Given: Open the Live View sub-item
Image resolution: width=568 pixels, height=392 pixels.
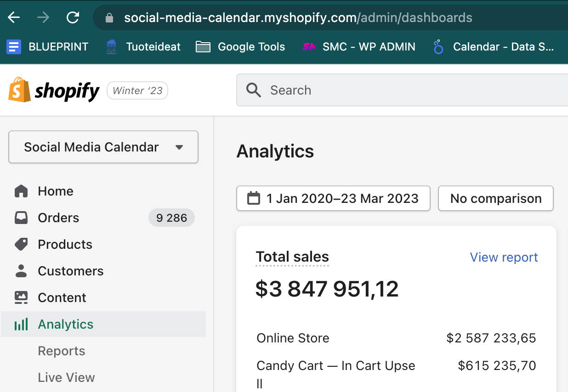Looking at the screenshot, I should click(x=66, y=377).
